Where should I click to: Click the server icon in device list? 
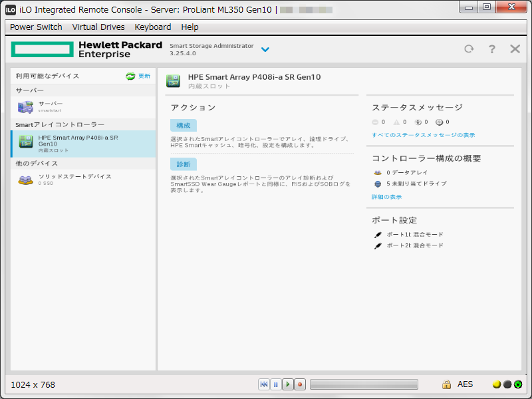pyautogui.click(x=25, y=107)
